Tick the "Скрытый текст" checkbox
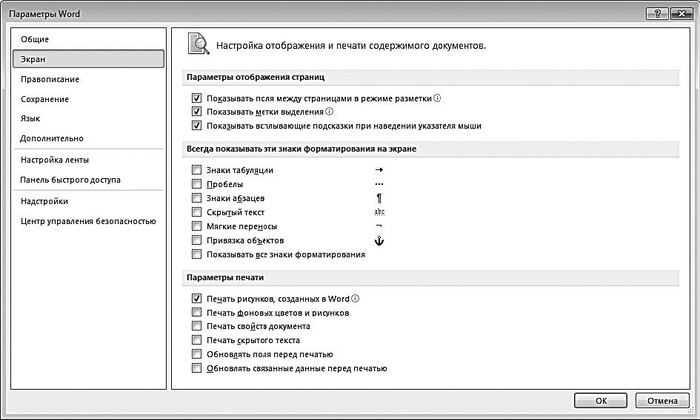 tap(196, 212)
